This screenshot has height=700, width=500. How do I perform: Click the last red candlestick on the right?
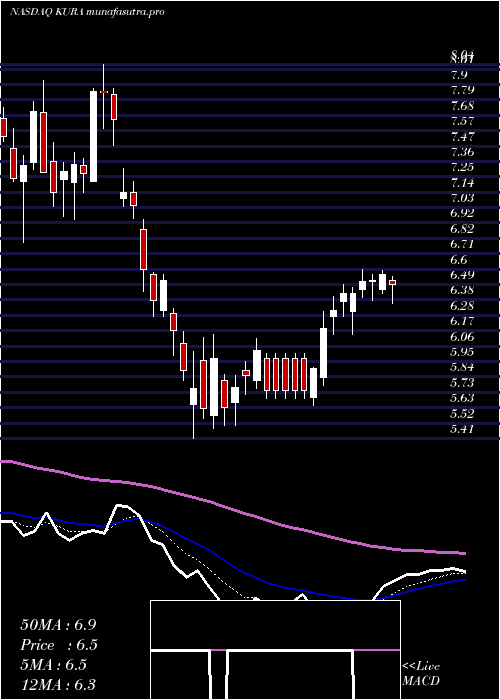(392, 282)
